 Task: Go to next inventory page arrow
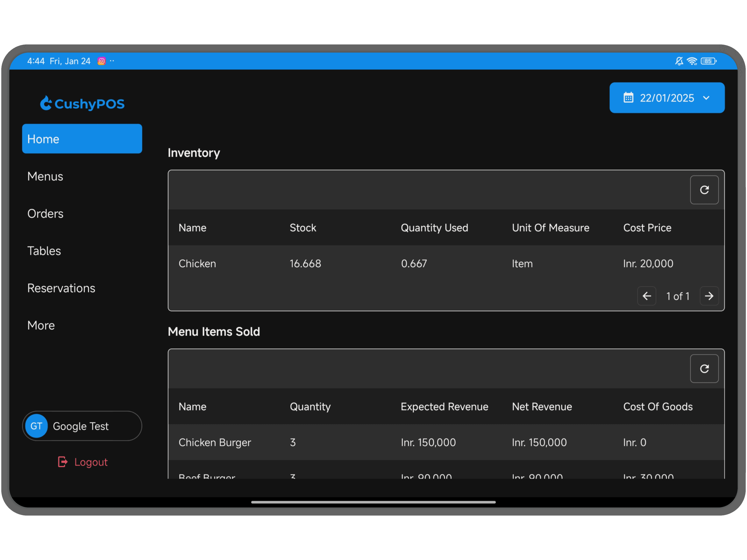pyautogui.click(x=709, y=296)
